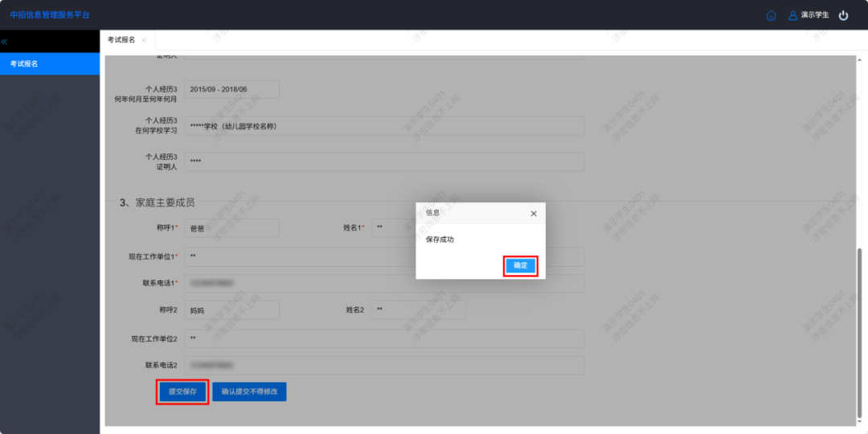Image resolution: width=868 pixels, height=434 pixels.
Task: Close the 信息 dialog with X
Action: tap(534, 214)
